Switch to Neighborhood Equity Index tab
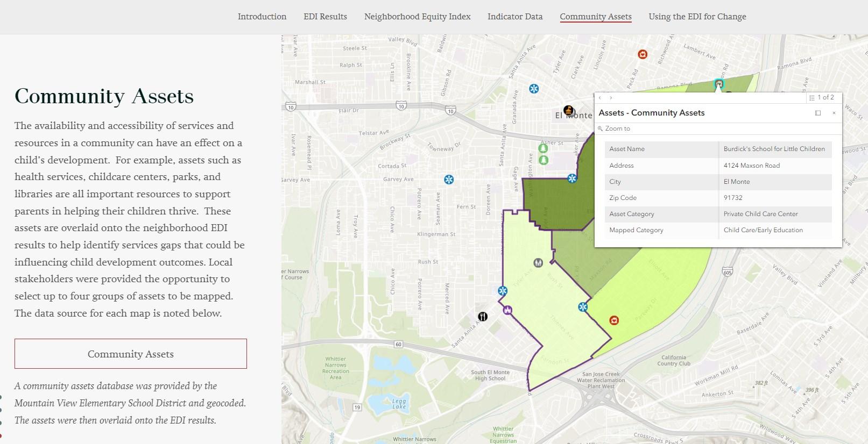 (x=418, y=17)
